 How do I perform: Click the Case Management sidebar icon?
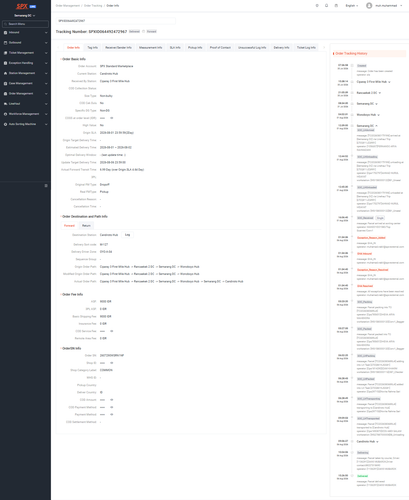5,83
